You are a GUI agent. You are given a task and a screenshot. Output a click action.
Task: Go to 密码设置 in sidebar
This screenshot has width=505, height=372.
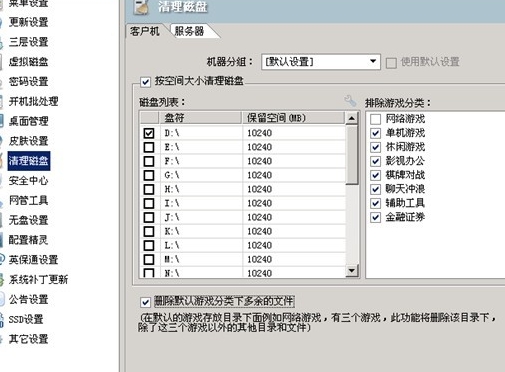point(28,81)
